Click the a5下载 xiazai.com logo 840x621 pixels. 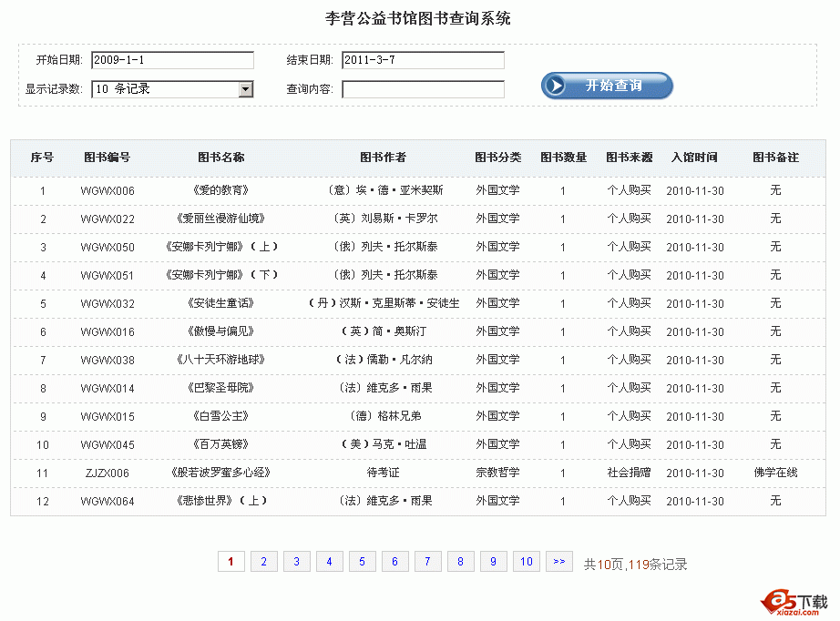pyautogui.click(x=791, y=600)
